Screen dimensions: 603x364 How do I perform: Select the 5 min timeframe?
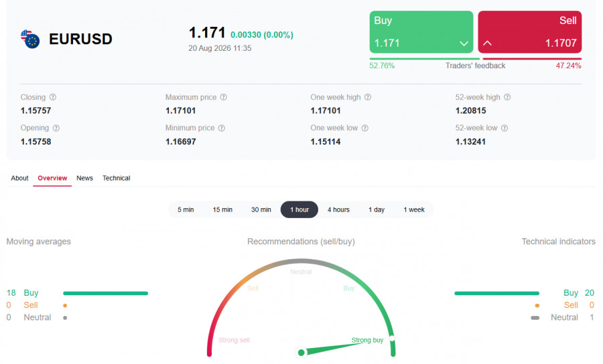click(186, 209)
